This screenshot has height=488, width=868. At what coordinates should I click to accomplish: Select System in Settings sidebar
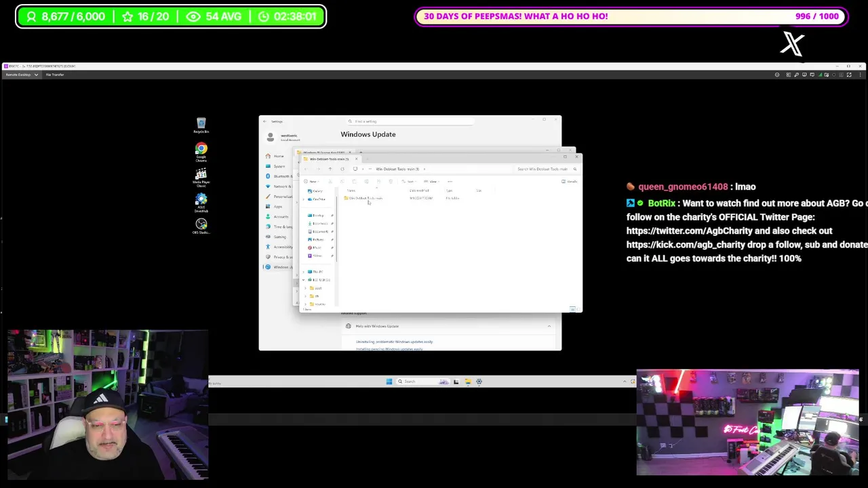275,166
